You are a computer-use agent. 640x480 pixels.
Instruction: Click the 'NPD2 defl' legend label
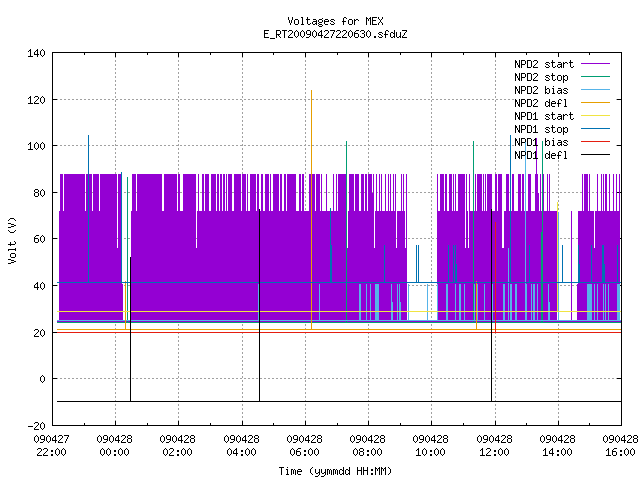click(541, 103)
